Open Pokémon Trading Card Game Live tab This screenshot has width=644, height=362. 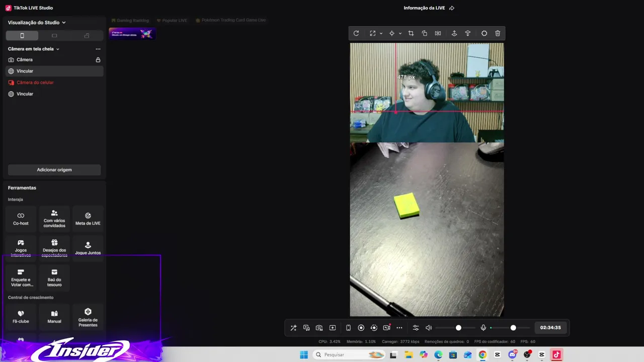[x=230, y=20]
